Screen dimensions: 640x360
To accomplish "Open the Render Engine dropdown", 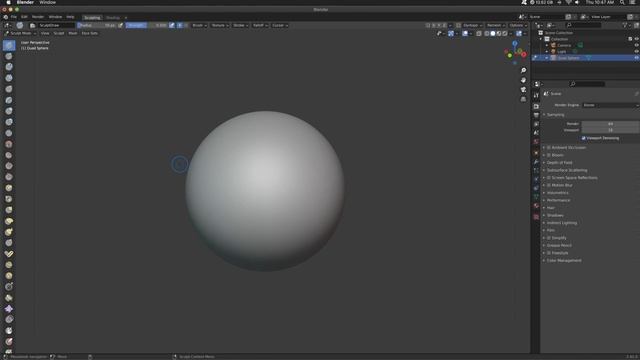I will coord(611,105).
